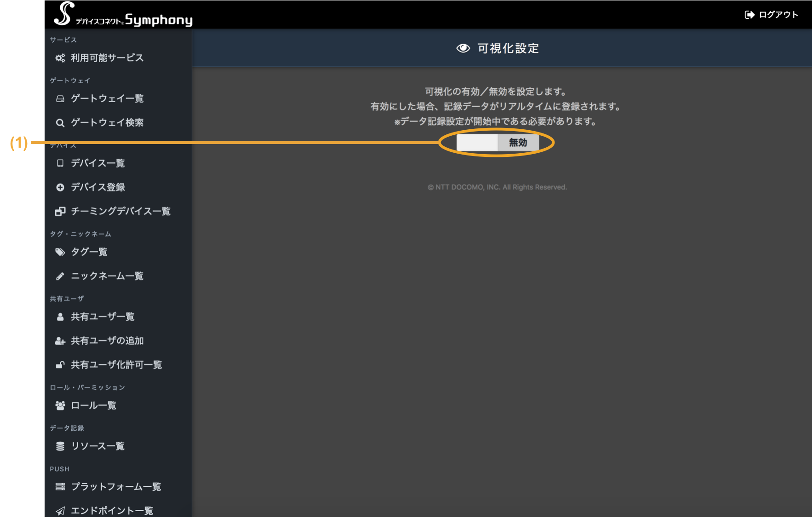Image resolution: width=812 pixels, height=519 pixels.
Task: Open ゲートウェイ一覧 menu item
Action: coord(107,98)
